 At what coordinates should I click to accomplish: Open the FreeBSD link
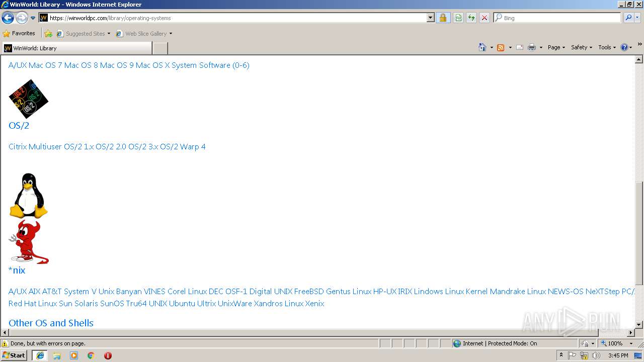point(309,292)
